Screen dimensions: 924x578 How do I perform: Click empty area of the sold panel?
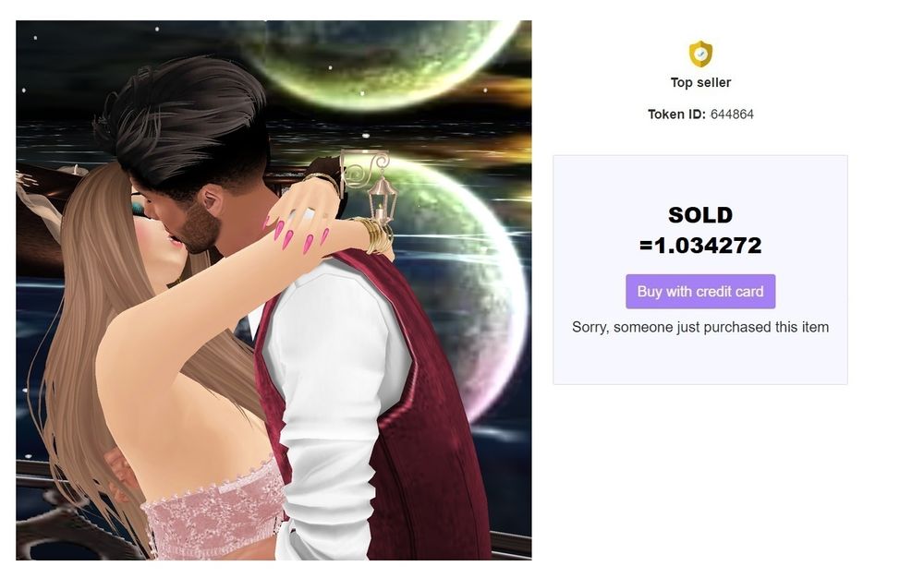pos(700,359)
